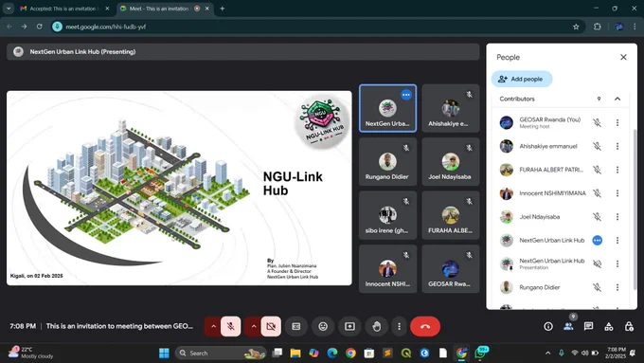The height and width of the screenshot is (363, 644).
Task: Select the Rungano Didier video tile
Action: [387, 161]
